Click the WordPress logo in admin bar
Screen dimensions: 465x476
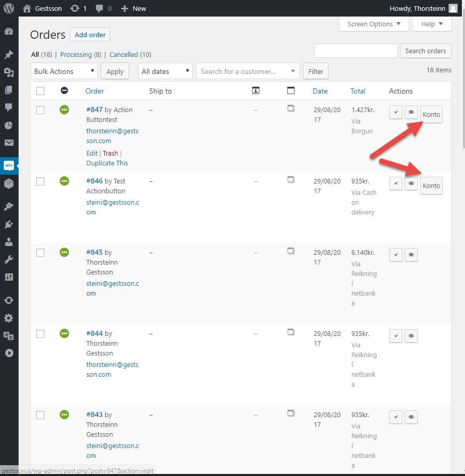[10, 8]
